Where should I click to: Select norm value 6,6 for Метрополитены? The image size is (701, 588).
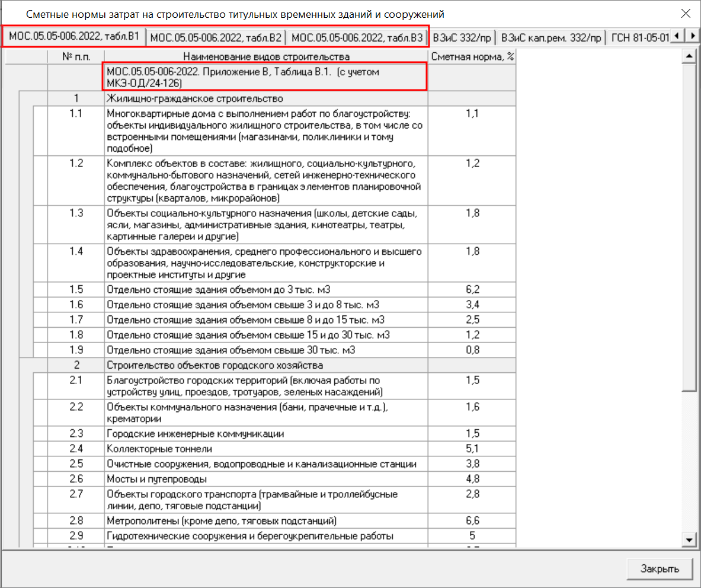(472, 521)
